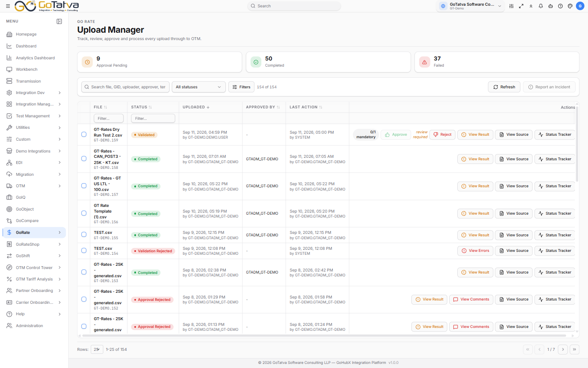Viewport: 588px width, 368px height.
Task: Go to next page arrow
Action: coord(563,350)
